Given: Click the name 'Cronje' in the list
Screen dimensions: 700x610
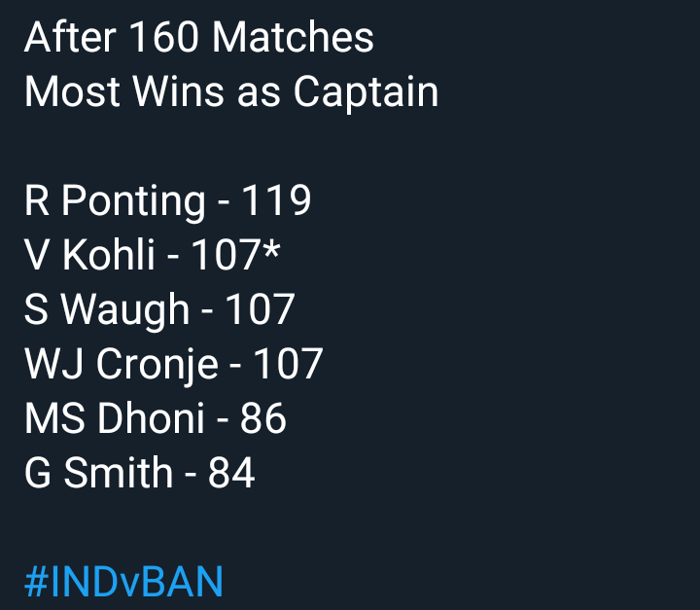Looking at the screenshot, I should [157, 366].
